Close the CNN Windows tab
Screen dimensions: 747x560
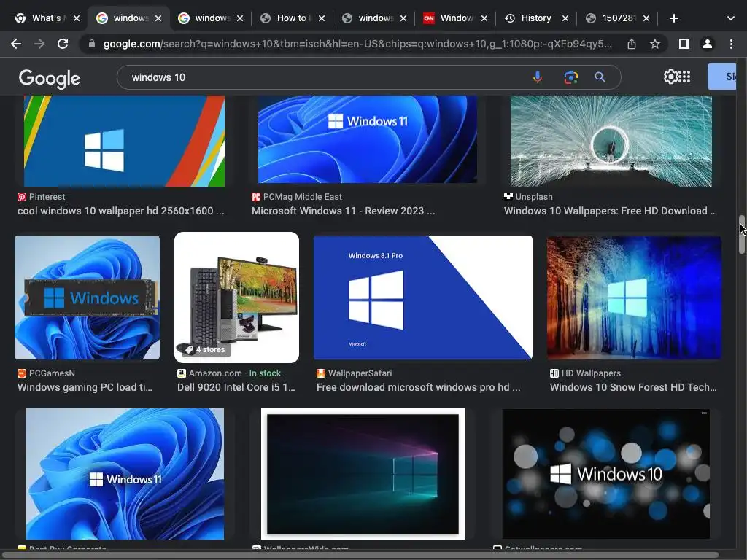click(x=484, y=18)
